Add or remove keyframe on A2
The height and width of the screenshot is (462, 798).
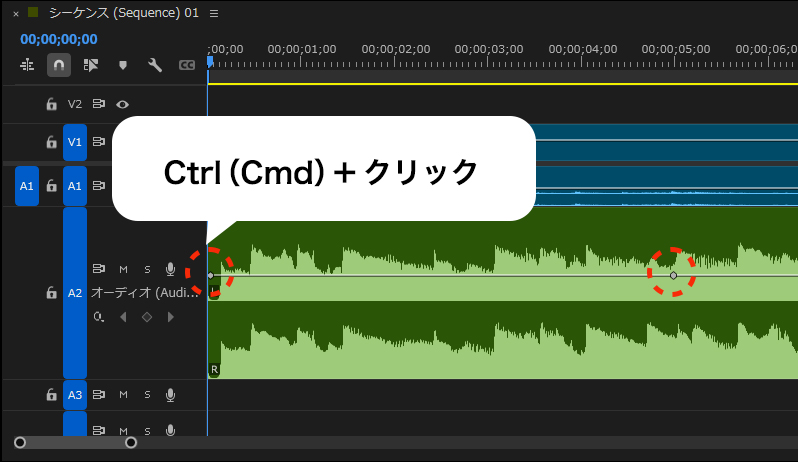tap(147, 317)
